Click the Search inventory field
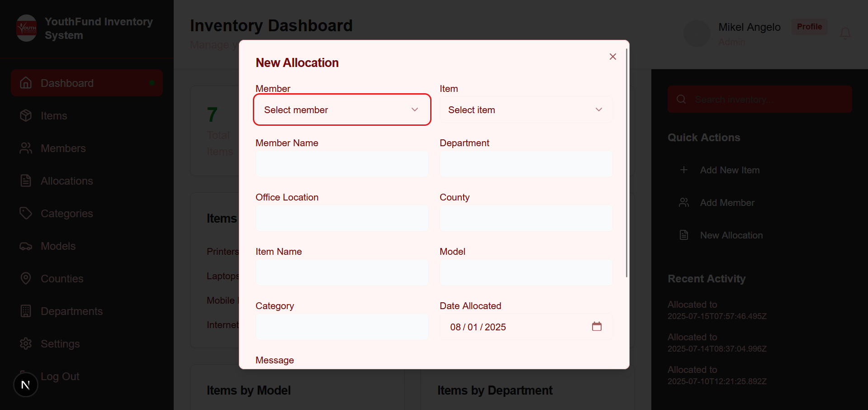This screenshot has height=410, width=868. [x=760, y=99]
